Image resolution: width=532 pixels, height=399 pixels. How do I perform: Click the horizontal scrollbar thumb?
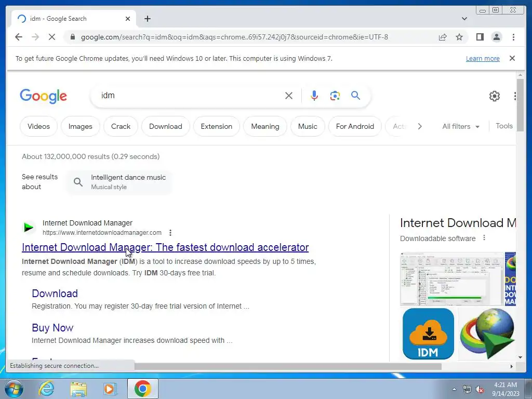(288, 366)
